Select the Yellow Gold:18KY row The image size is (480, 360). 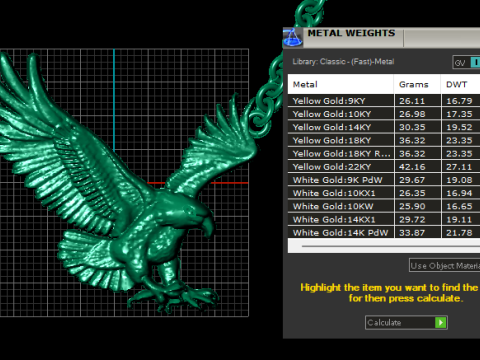[384, 140]
